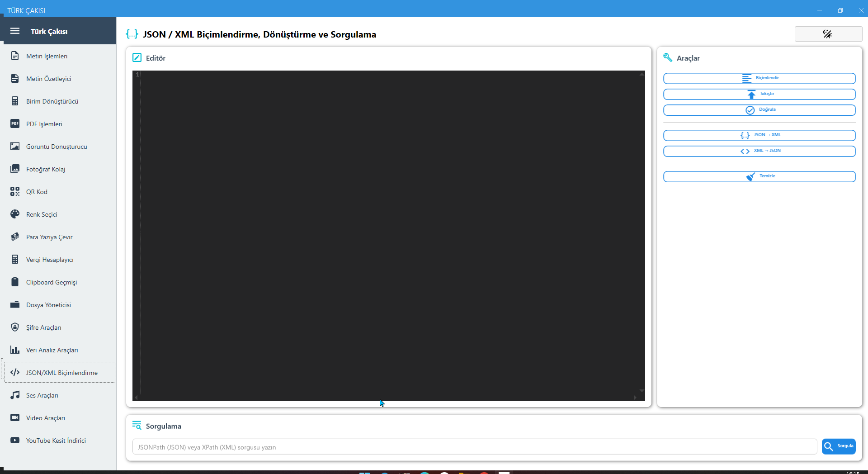
Task: Run query with Sorgula button
Action: point(839,446)
